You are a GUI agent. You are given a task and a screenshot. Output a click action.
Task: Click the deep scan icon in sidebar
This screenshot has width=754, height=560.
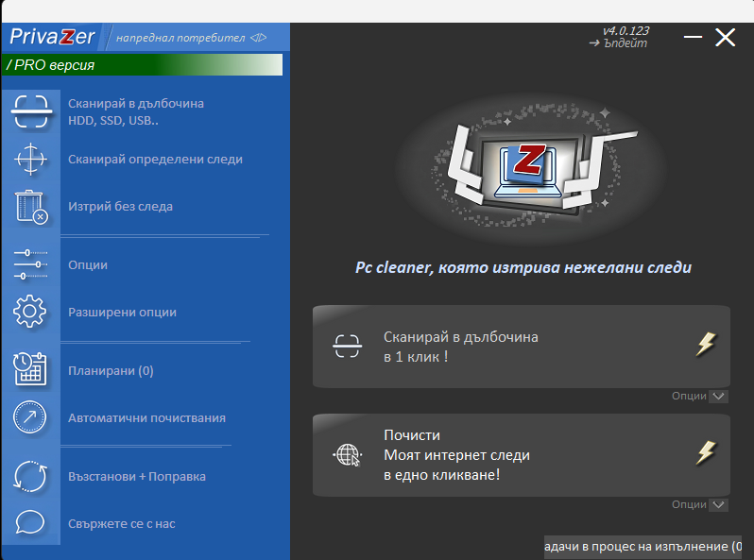(31, 111)
